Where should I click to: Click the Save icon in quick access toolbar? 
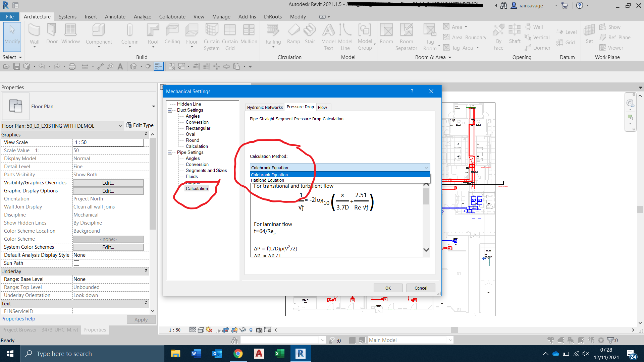point(17,66)
